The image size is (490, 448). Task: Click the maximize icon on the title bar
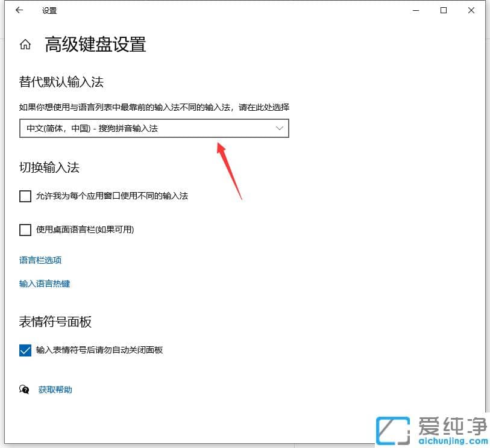coord(443,10)
